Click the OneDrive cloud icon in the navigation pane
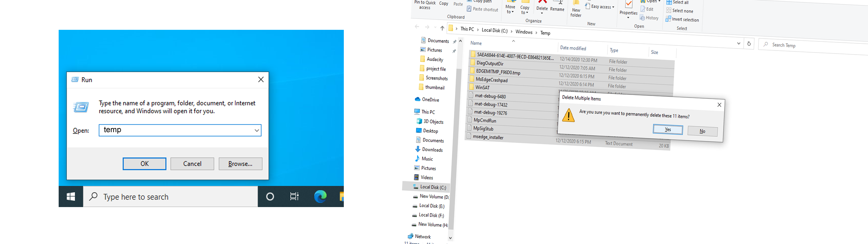The height and width of the screenshot is (244, 868). (418, 99)
